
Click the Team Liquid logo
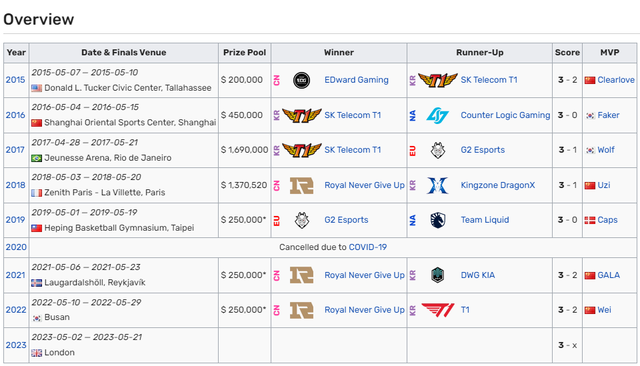438,220
